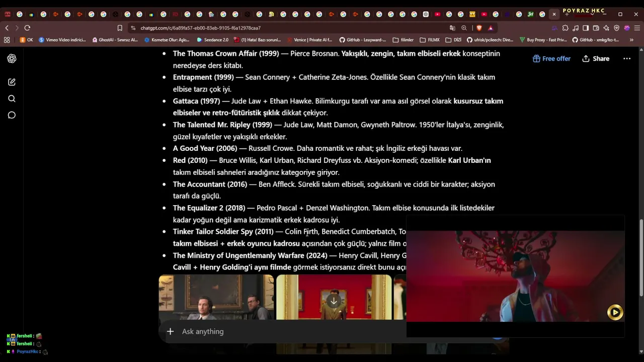Open the GhostAI bookmark
This screenshot has height=362, width=644.
click(x=115, y=40)
